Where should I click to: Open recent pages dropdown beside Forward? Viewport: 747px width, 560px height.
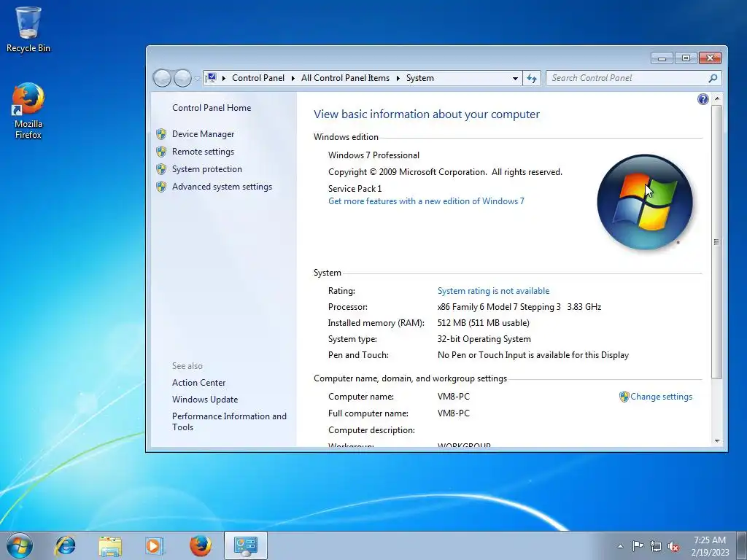click(x=197, y=79)
